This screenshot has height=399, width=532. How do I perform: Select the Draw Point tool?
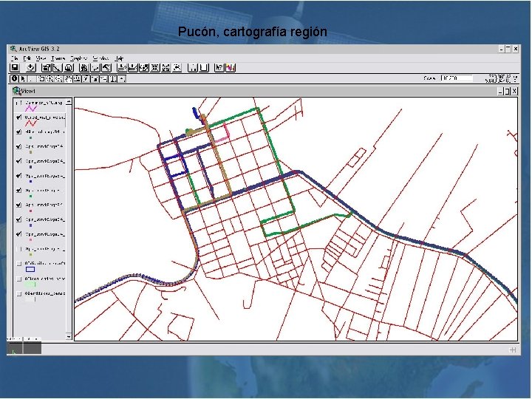click(x=122, y=79)
